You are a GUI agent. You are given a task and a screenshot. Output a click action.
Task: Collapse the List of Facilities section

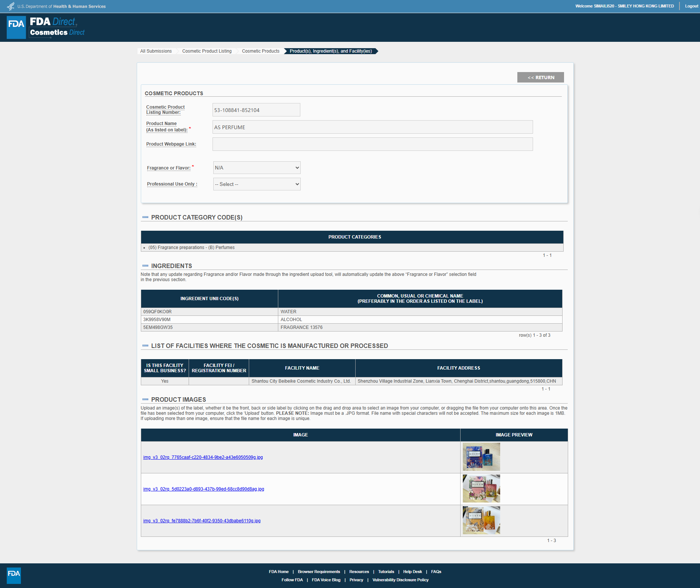(x=145, y=346)
